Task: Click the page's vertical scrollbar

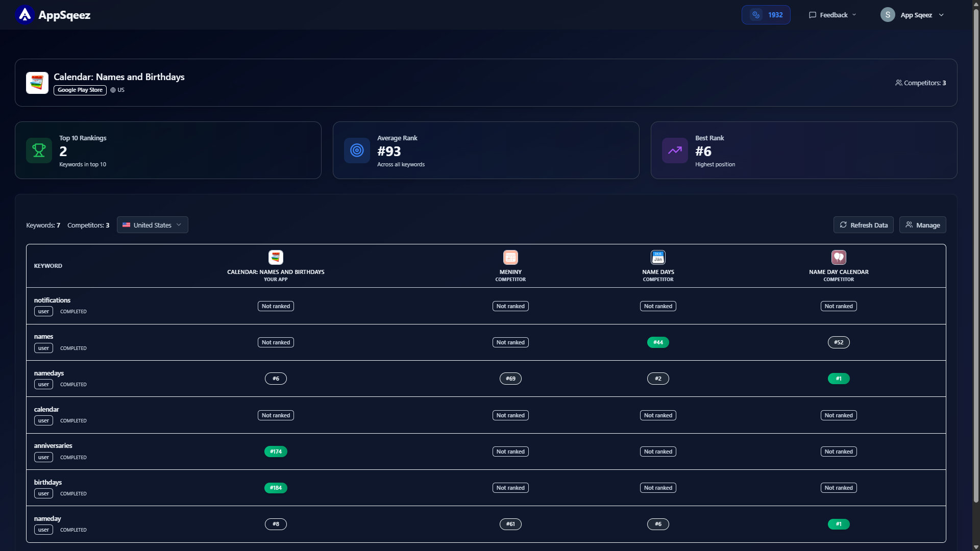Action: click(976, 255)
